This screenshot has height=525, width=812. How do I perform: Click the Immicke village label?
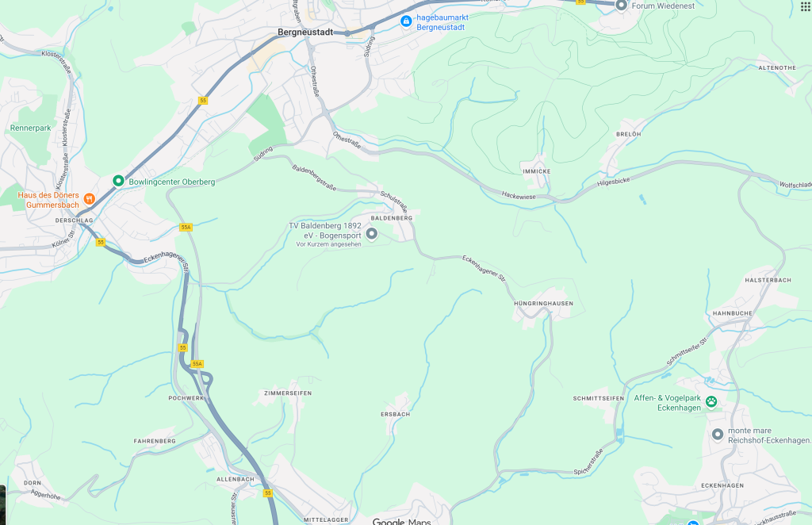pos(537,171)
